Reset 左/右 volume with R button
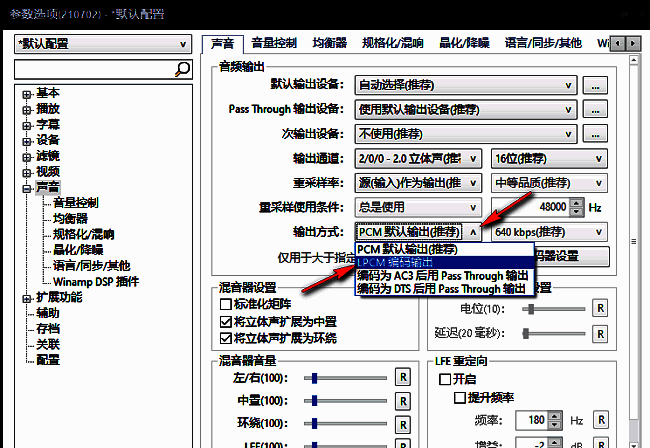Viewport: 650px width, 448px height. 402,377
